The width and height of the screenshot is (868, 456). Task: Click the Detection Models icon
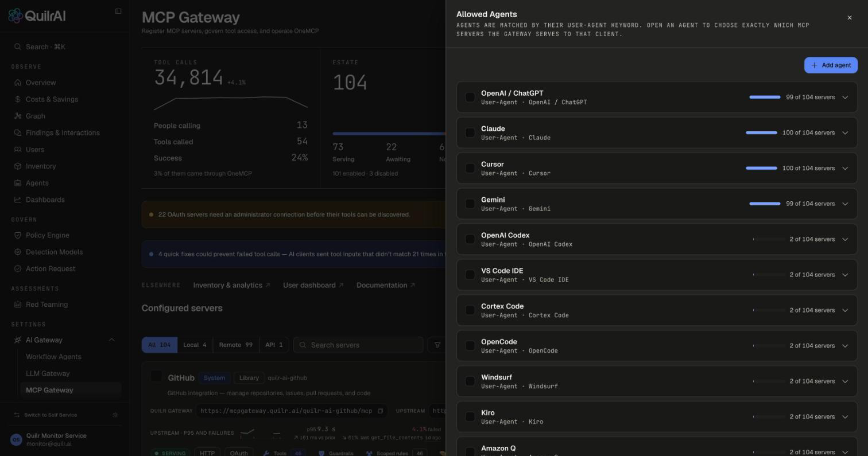[x=18, y=252]
